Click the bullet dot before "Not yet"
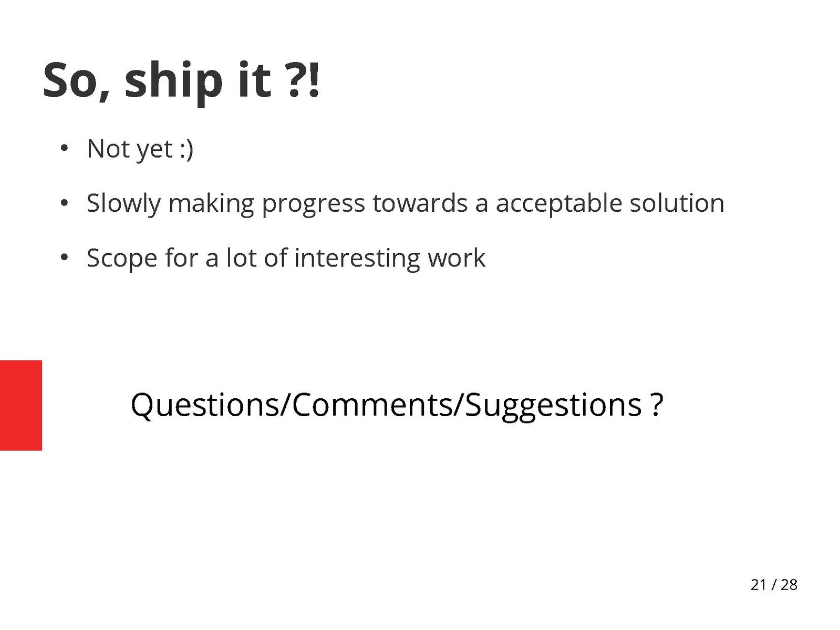 click(x=64, y=149)
